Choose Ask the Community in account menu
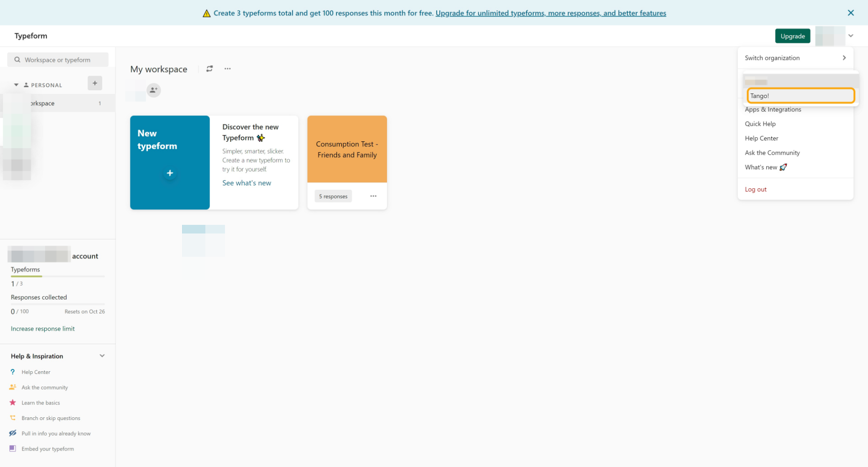The height and width of the screenshot is (467, 868). click(x=772, y=153)
